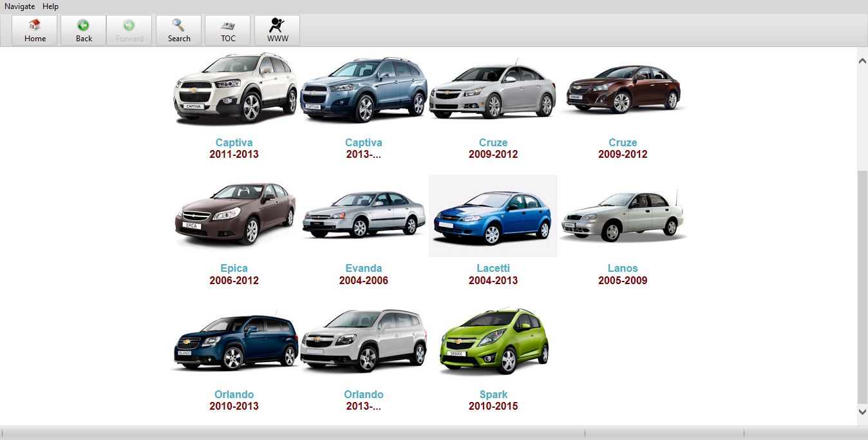The height and width of the screenshot is (440, 868).
Task: Open the Spark model link
Action: click(x=493, y=394)
